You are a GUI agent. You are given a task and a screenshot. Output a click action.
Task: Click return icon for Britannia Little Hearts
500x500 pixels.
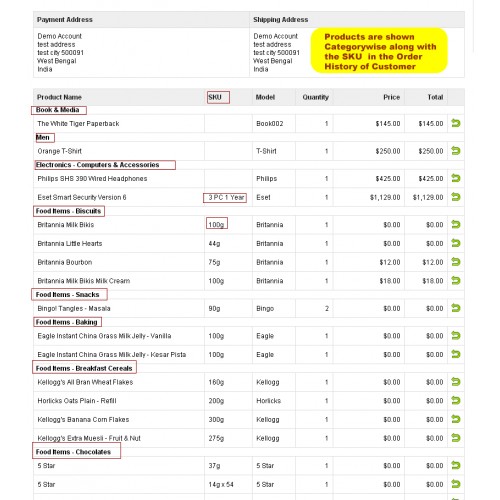click(456, 243)
